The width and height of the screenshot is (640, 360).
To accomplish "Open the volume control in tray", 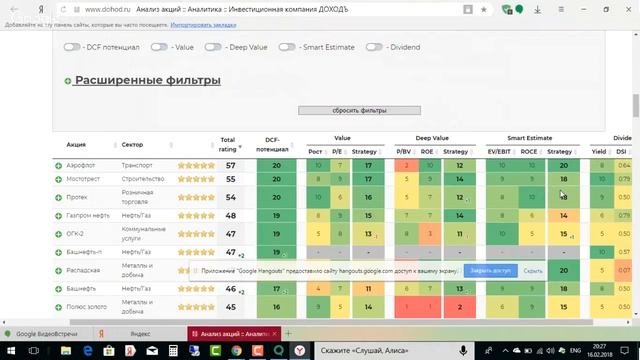I will (551, 351).
